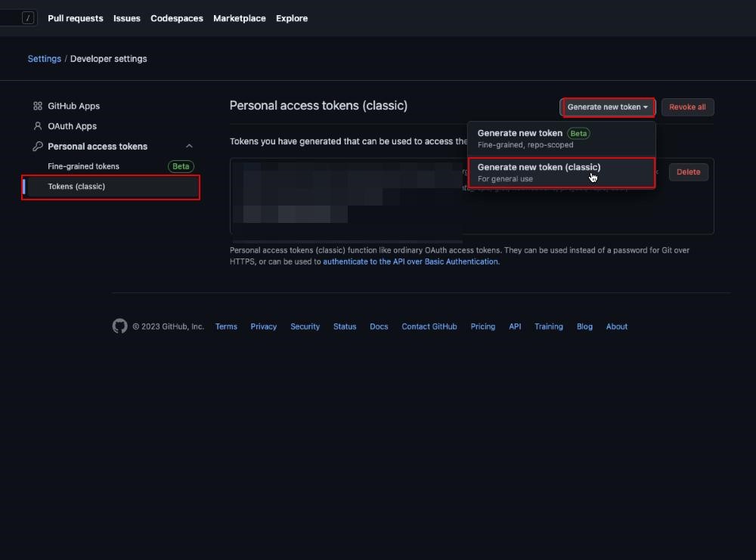The image size is (756, 560).
Task: Open the Privacy footer link
Action: pos(264,326)
